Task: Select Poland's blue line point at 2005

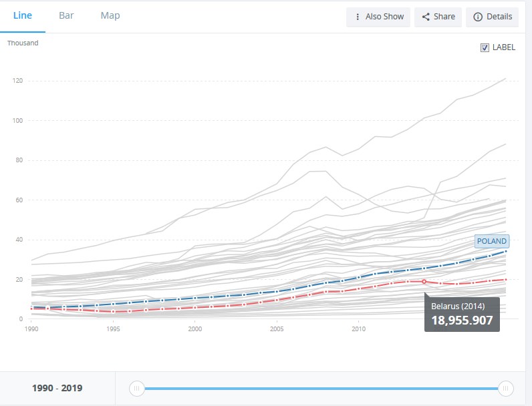Action: [277, 292]
